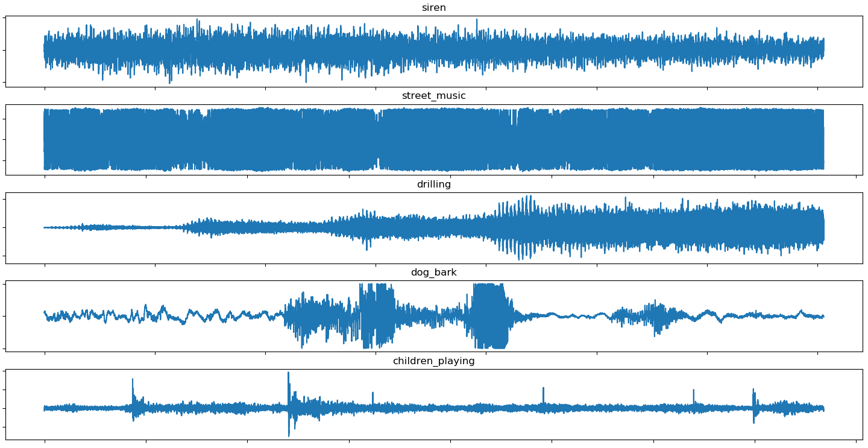
Task: Click the siren subplot title
Action: pos(434,8)
